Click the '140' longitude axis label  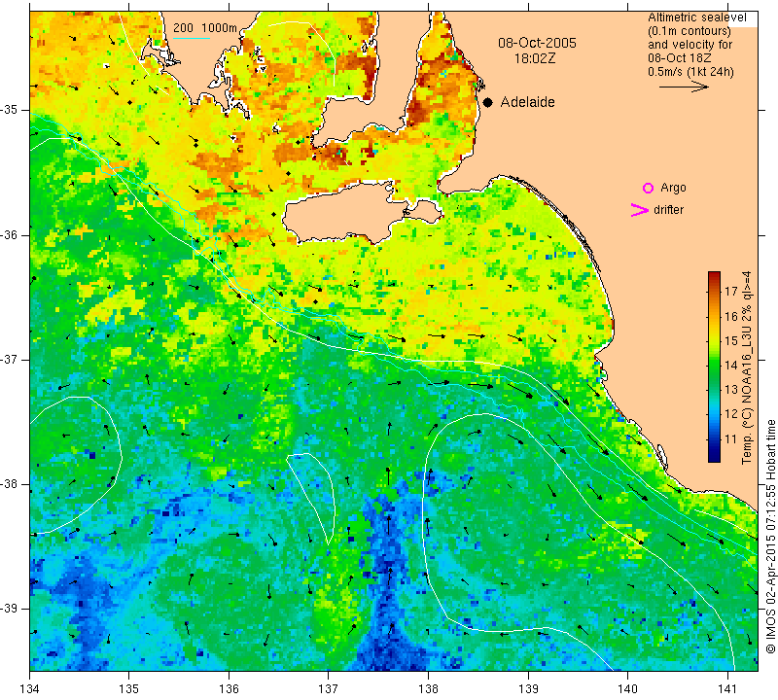(627, 689)
